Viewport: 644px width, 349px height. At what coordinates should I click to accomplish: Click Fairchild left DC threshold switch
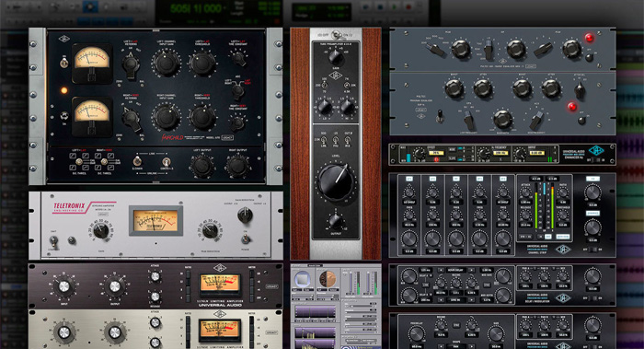(78, 162)
